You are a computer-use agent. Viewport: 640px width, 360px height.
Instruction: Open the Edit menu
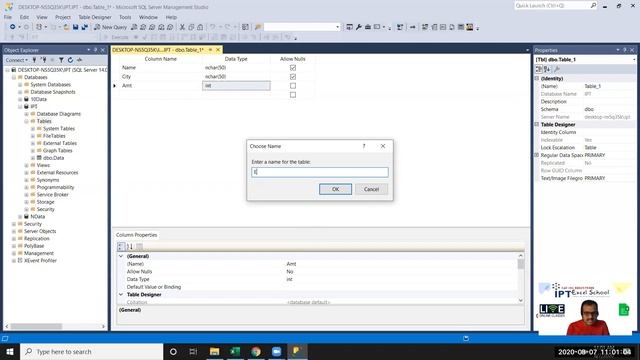pos(24,17)
